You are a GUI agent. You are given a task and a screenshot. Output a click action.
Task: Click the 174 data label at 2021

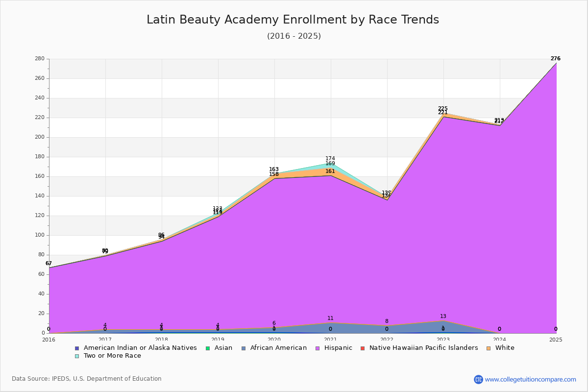330,159
